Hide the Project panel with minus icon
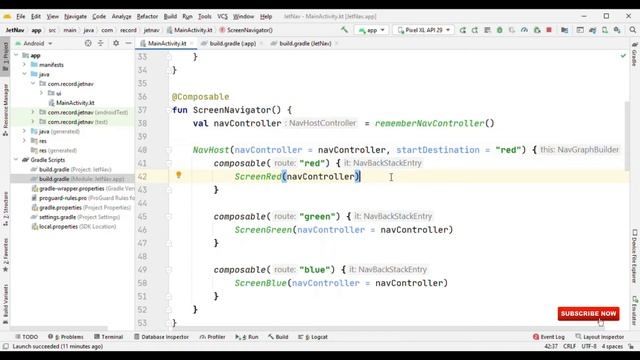The image size is (640, 360). pyautogui.click(x=128, y=43)
